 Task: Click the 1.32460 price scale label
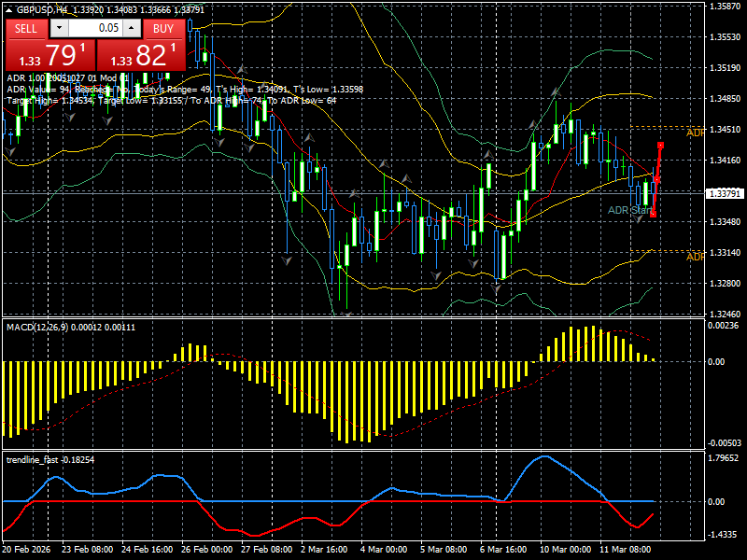point(726,315)
